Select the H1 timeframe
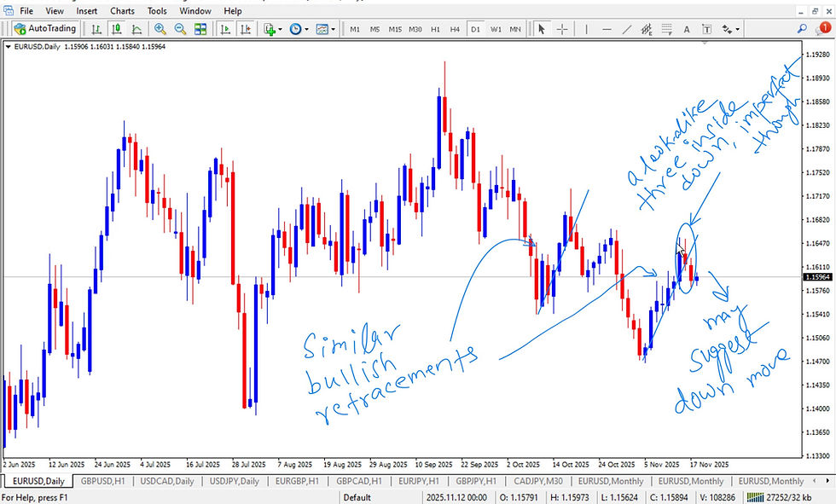This screenshot has width=836, height=504. pos(435,29)
